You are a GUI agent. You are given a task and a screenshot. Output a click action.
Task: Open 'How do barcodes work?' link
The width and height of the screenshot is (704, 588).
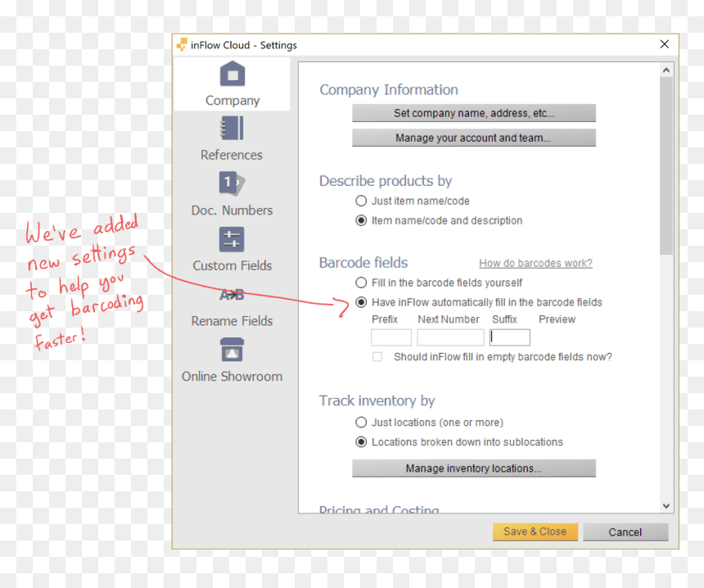click(x=535, y=263)
